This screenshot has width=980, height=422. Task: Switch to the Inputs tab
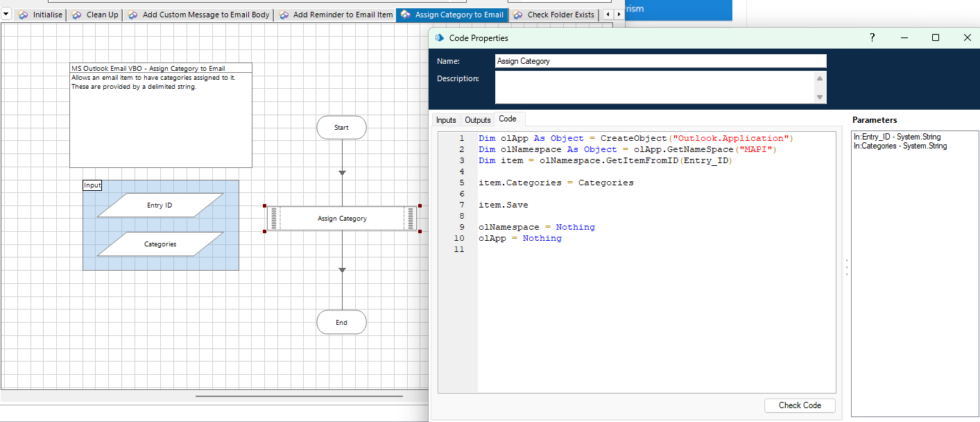446,120
